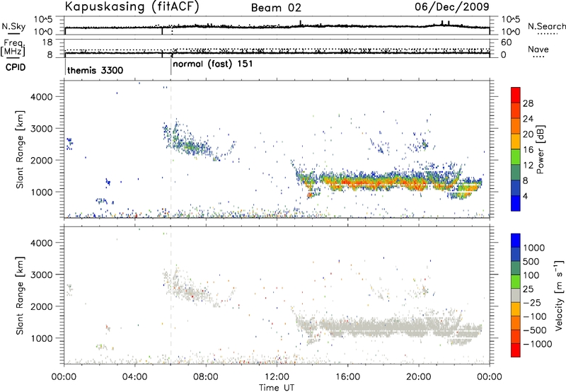Click the right-side '60' Nave axis tick
This screenshot has height=392, width=566.
[506, 42]
